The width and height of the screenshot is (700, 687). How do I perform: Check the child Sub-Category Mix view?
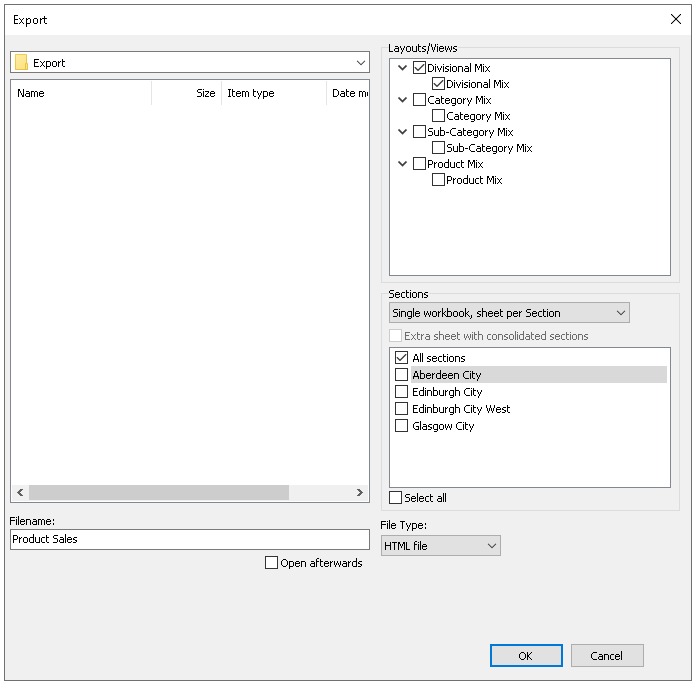(438, 148)
